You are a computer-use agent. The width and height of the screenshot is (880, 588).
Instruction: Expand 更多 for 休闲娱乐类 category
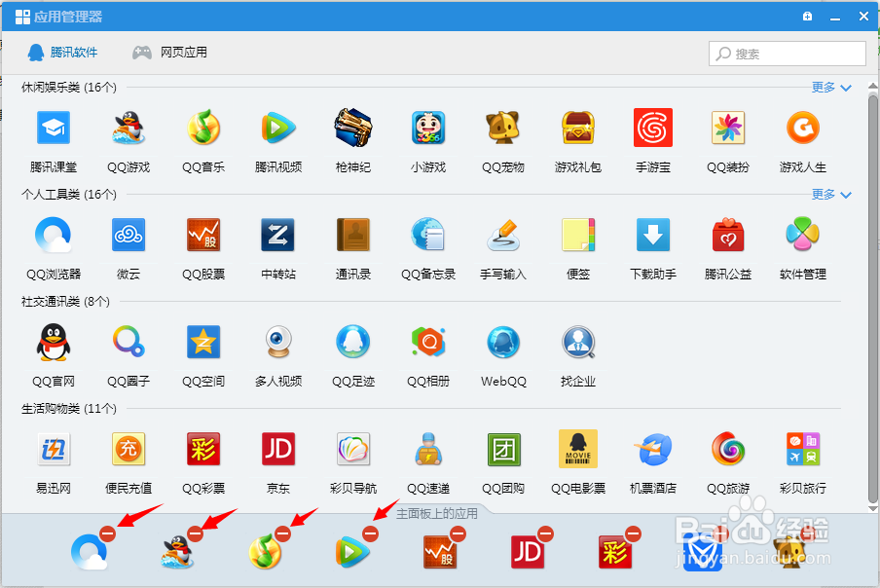(831, 87)
